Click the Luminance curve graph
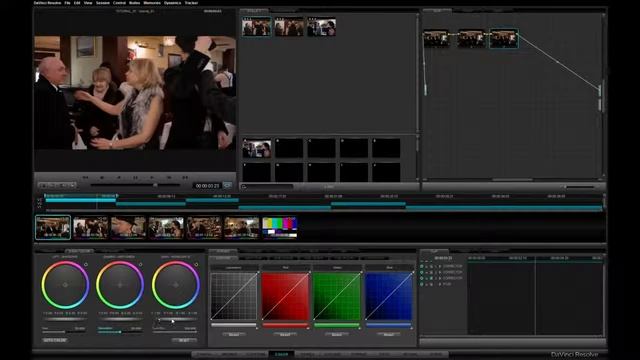 pos(234,296)
